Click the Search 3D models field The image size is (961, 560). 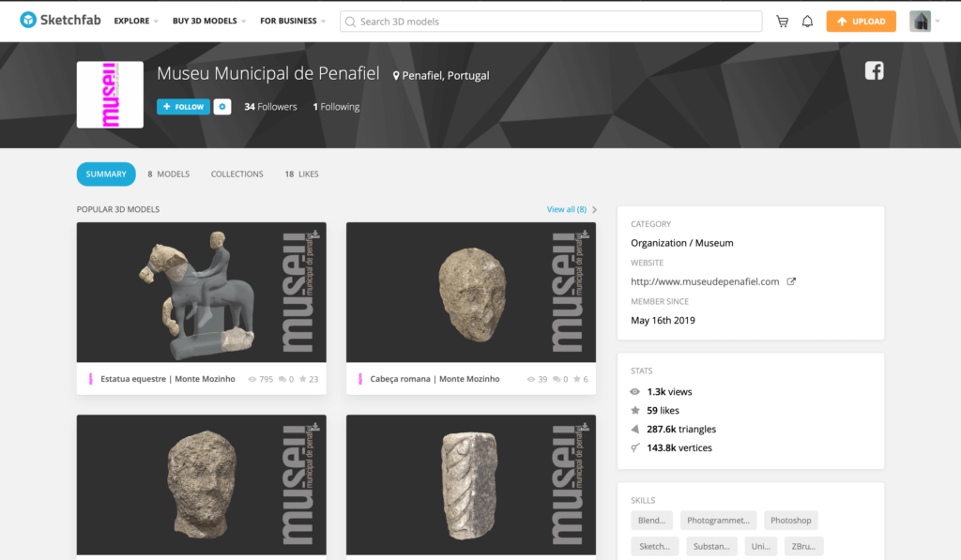click(551, 22)
